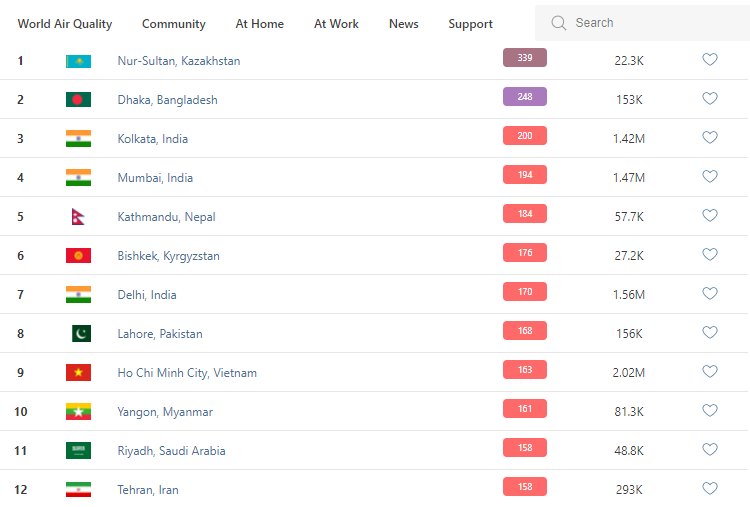Click the Kyrgyzstan flag icon
Screen dimensions: 750x507
pyautogui.click(x=78, y=256)
